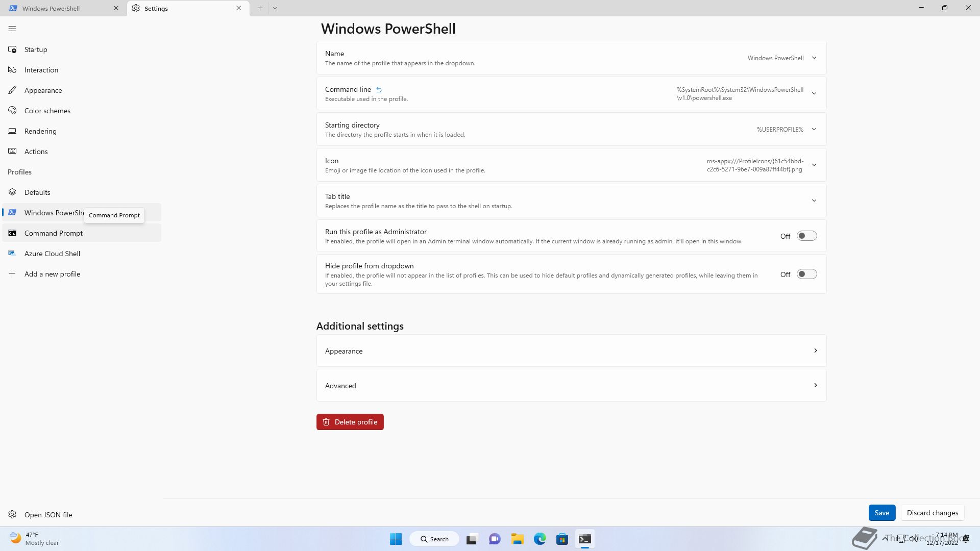980x551 pixels.
Task: Click Open JSON file link
Action: coord(82,515)
